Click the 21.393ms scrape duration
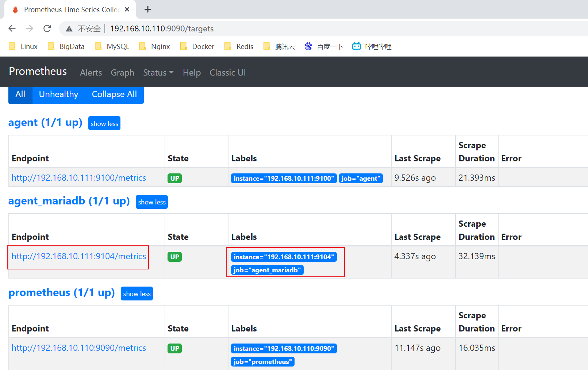This screenshot has width=588, height=372. tap(477, 178)
